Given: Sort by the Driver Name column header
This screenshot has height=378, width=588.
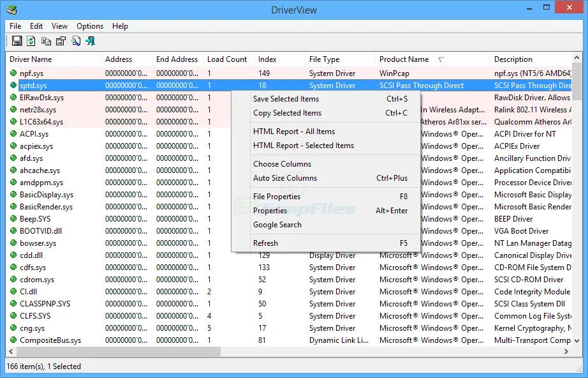Looking at the screenshot, I should pos(54,59).
